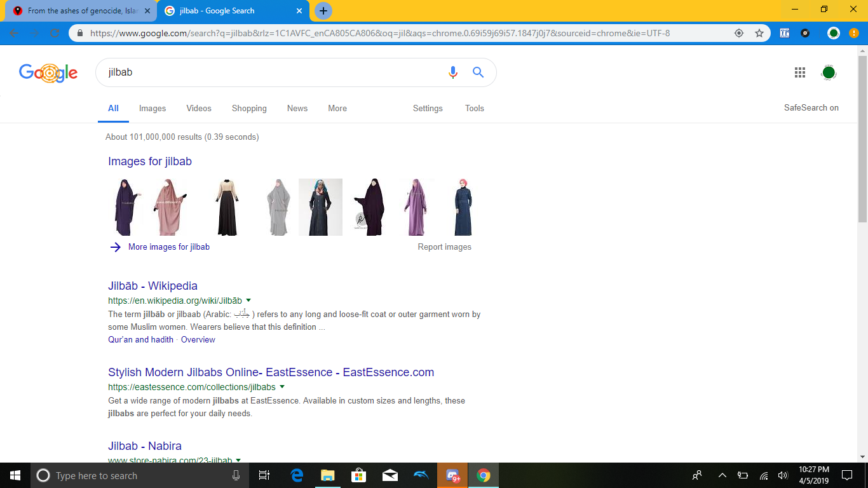Open the Windows Start menu

pos(15,475)
